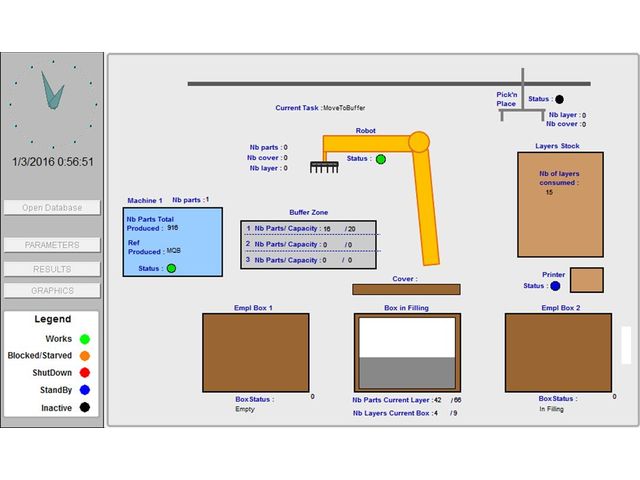Click the robot gripper comb icon
The image size is (640, 480).
pyautogui.click(x=325, y=167)
